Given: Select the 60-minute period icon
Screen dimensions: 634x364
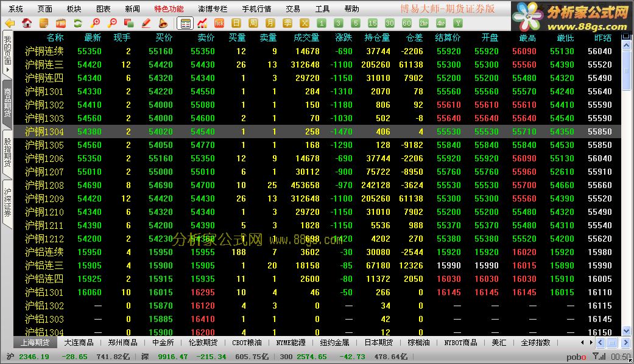Looking at the screenshot, I should pyautogui.click(x=407, y=23).
